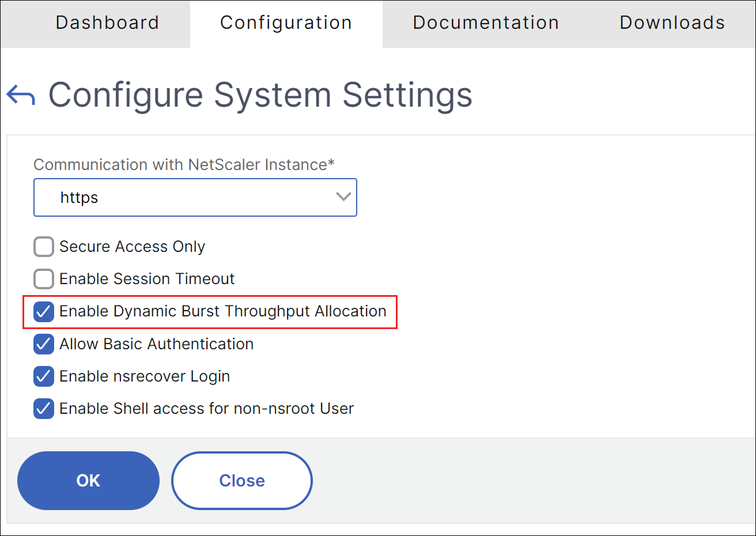Go to the Downloads tab

click(672, 23)
